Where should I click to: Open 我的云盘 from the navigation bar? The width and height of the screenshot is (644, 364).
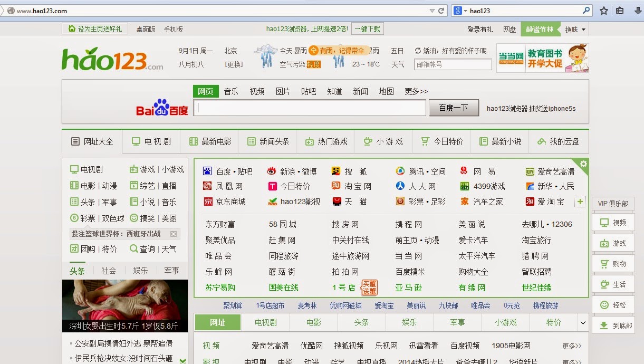tap(560, 141)
